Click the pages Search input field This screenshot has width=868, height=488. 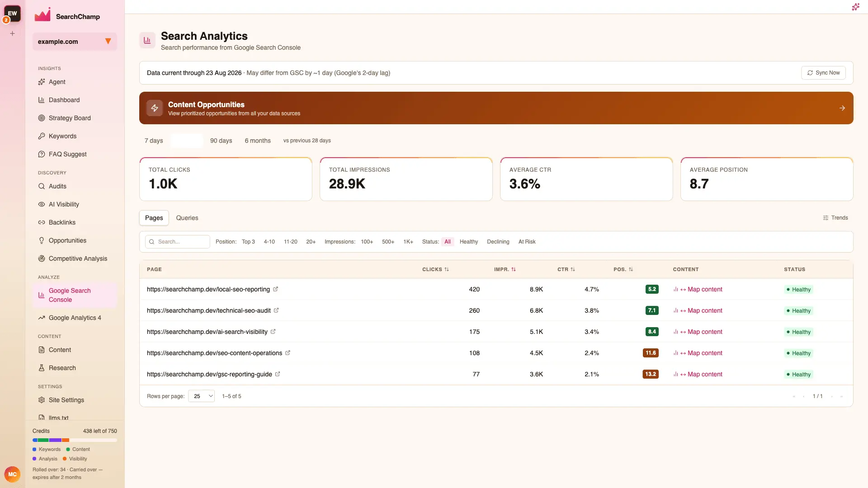pos(178,242)
